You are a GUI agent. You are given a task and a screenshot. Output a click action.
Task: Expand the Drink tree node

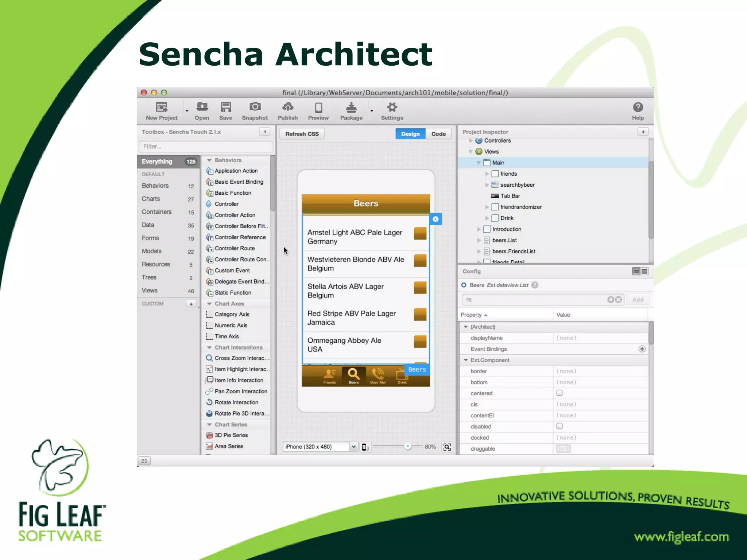(487, 218)
